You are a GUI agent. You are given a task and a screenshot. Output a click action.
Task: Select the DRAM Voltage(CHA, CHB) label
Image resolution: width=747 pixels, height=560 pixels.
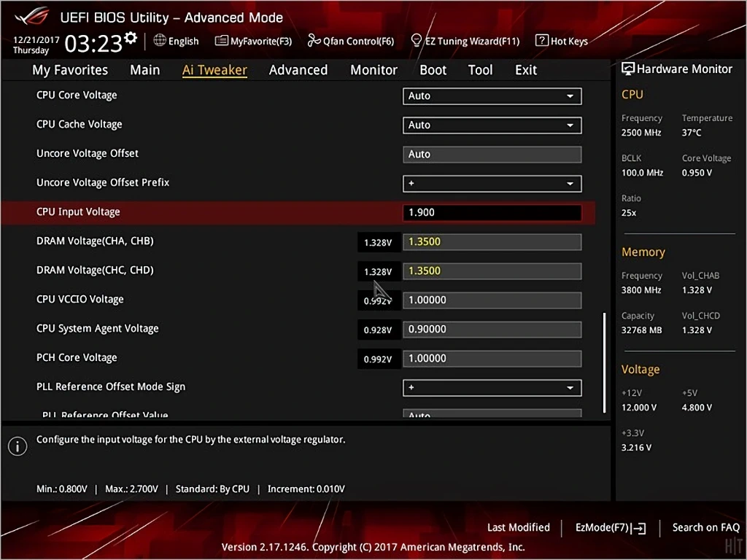pyautogui.click(x=95, y=241)
